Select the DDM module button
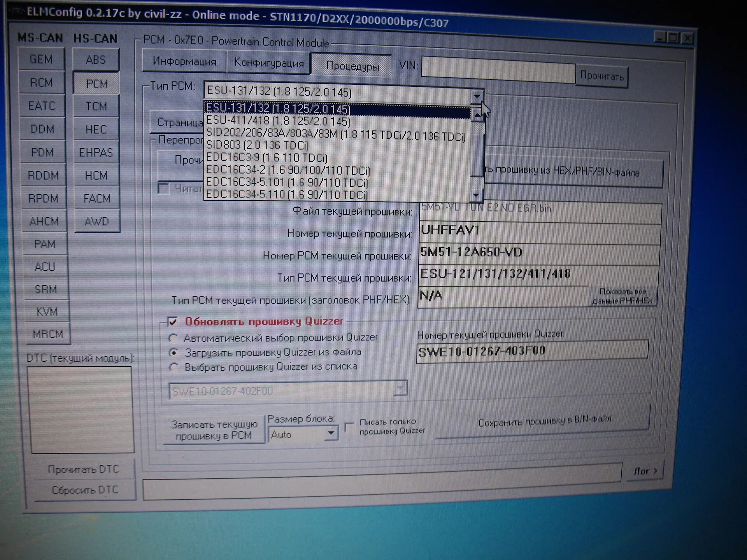 coord(42,129)
